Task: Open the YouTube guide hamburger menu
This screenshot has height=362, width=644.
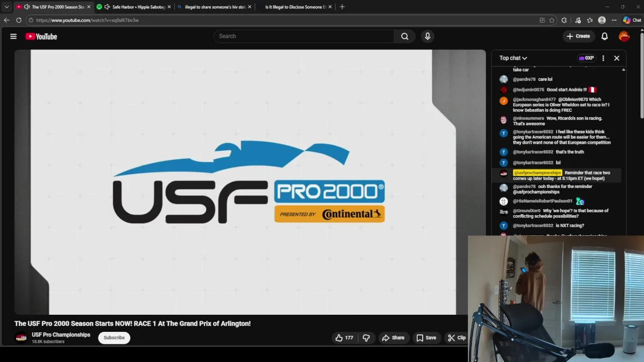Action: point(14,36)
